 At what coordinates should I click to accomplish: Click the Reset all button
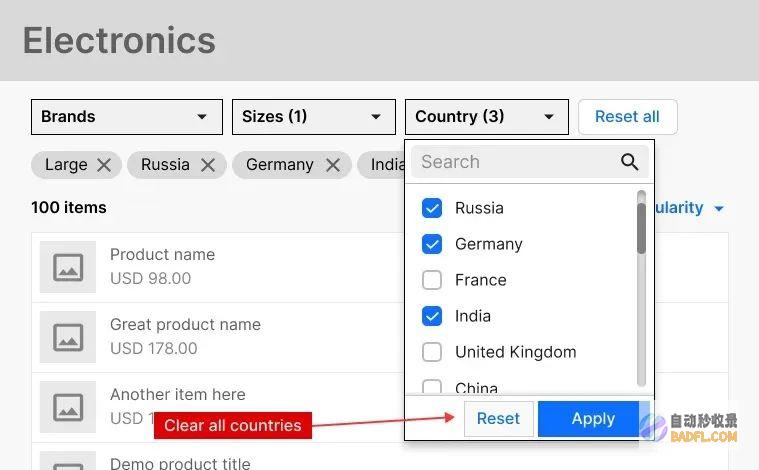[627, 117]
